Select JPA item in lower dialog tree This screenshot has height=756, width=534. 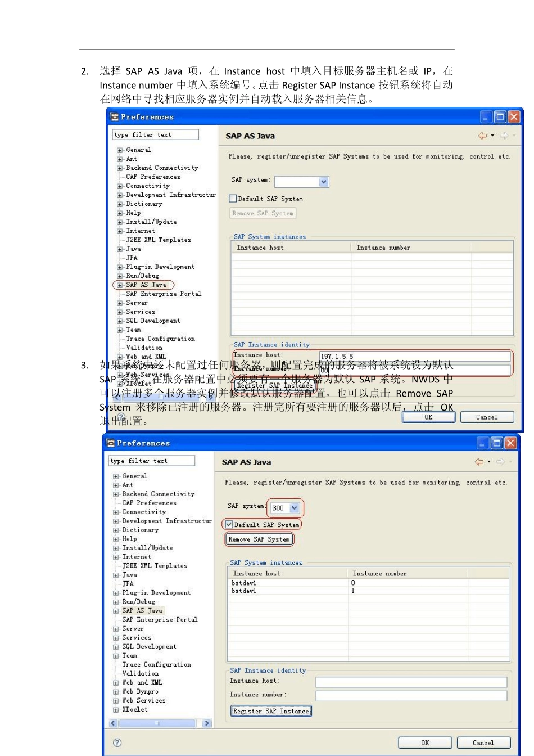[128, 583]
